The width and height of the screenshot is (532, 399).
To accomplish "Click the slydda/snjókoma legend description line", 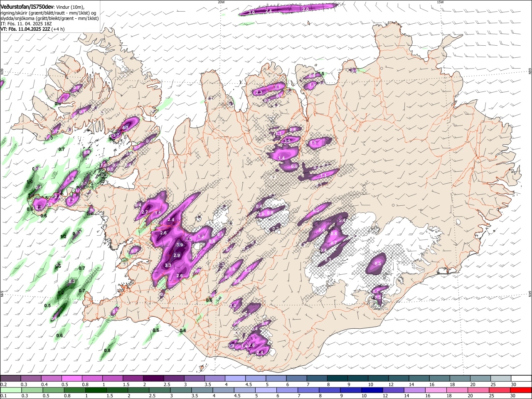I will 49,18.
